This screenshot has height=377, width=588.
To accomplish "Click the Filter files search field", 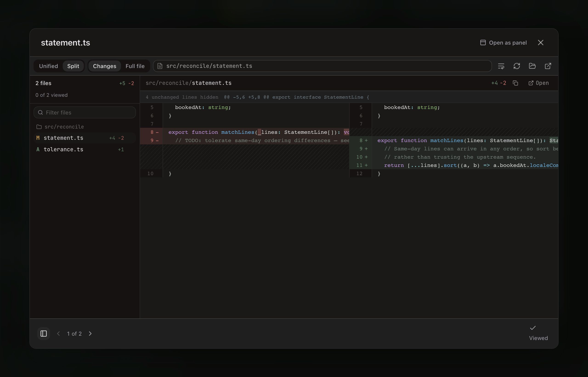I will pos(85,112).
